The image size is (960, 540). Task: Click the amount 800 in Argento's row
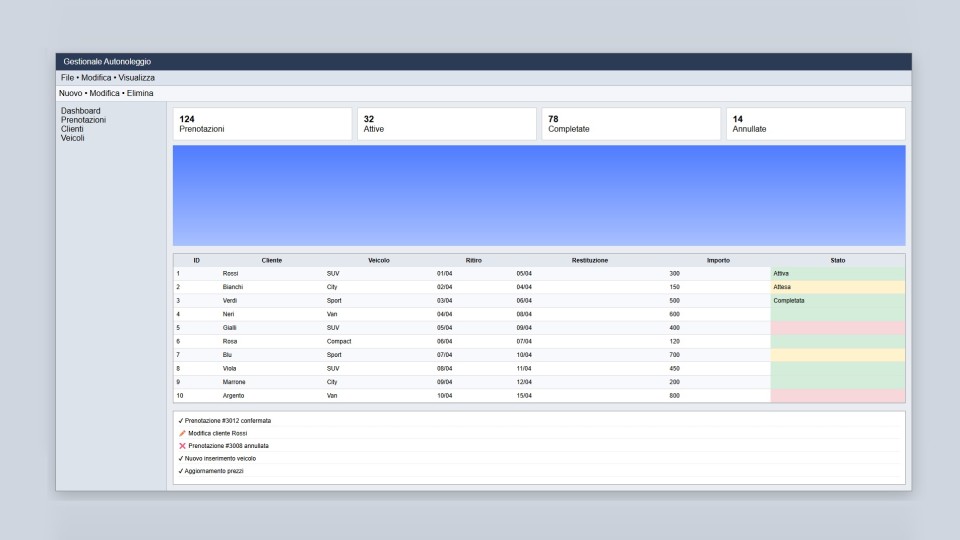674,396
